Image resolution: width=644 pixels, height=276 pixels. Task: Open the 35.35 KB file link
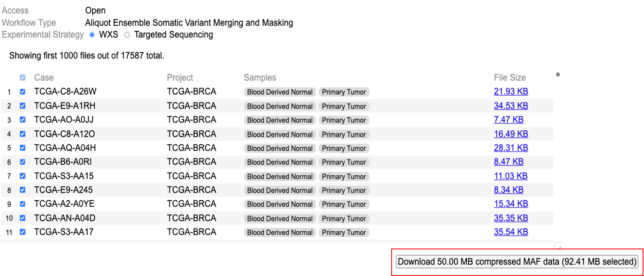pos(511,218)
